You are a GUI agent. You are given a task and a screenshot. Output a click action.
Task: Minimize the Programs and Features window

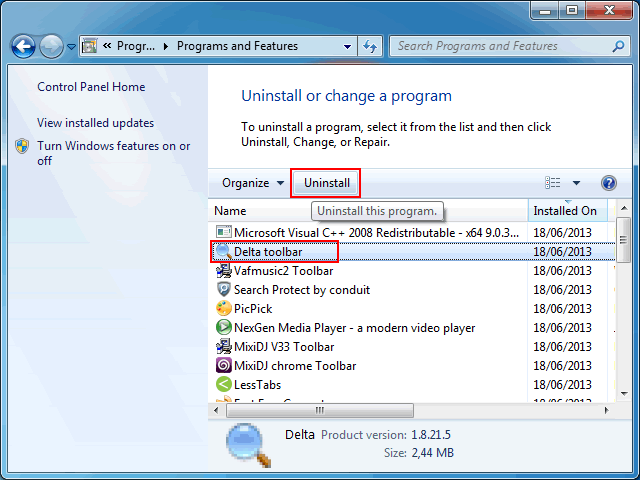click(545, 11)
